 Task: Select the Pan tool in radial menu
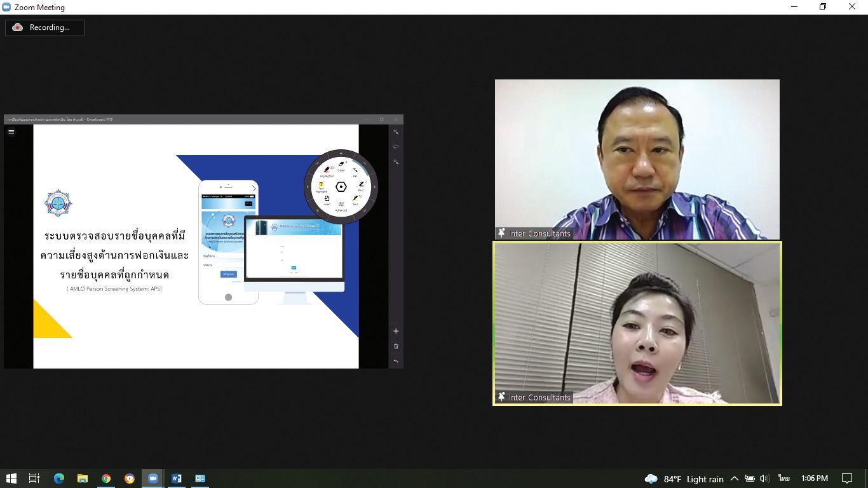(355, 172)
